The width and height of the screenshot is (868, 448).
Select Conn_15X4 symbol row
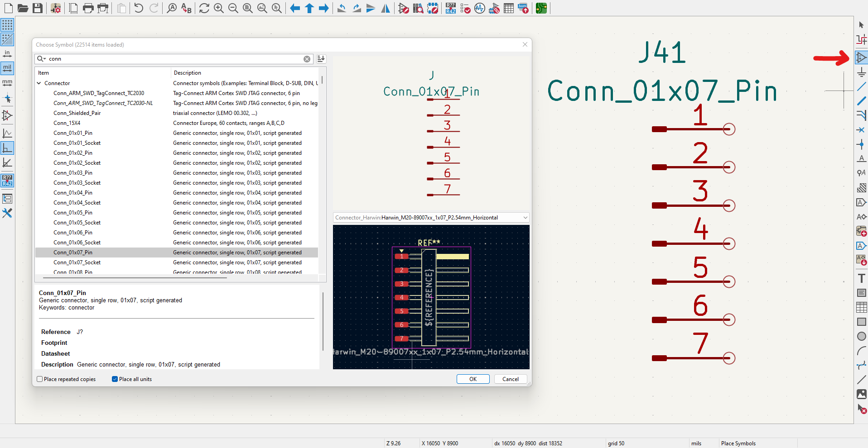point(177,123)
